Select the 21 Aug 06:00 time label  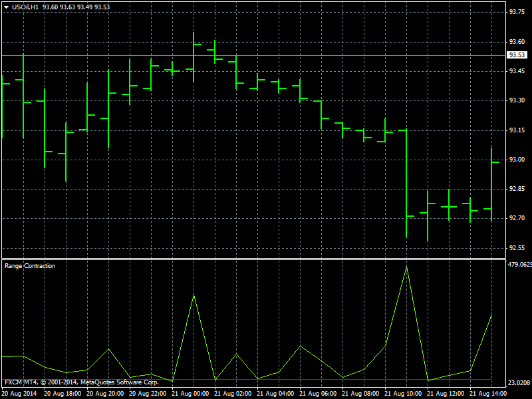[x=318, y=394]
